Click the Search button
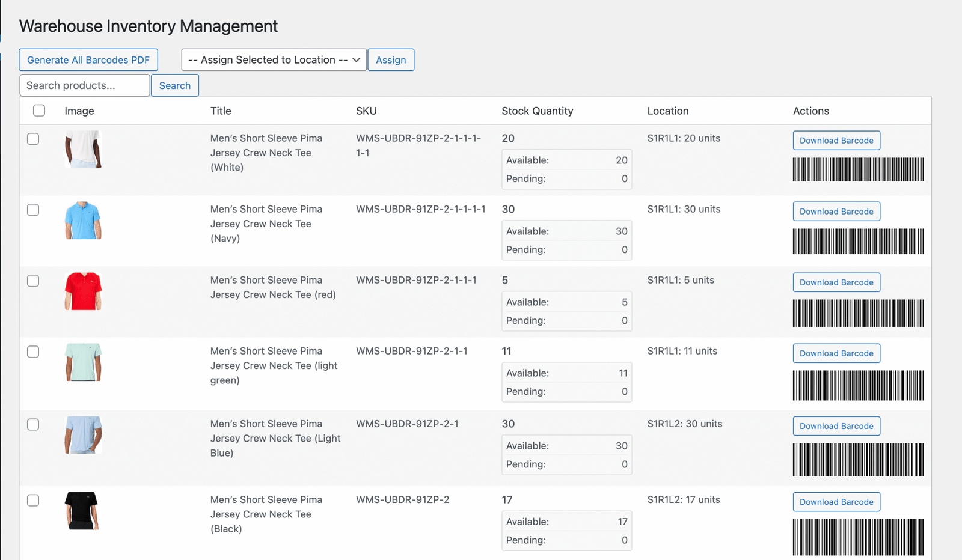Image resolution: width=962 pixels, height=560 pixels. pyautogui.click(x=175, y=85)
